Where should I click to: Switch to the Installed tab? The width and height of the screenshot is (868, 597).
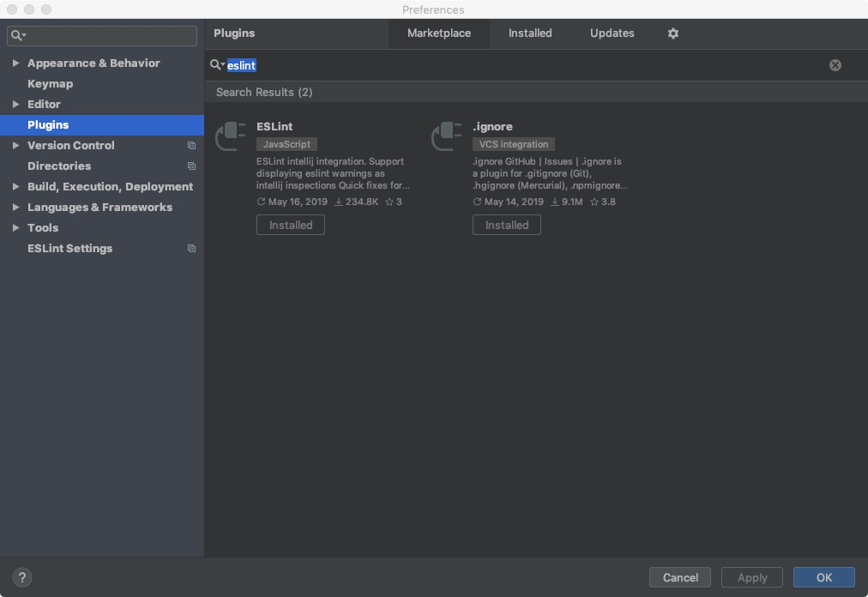tap(530, 33)
